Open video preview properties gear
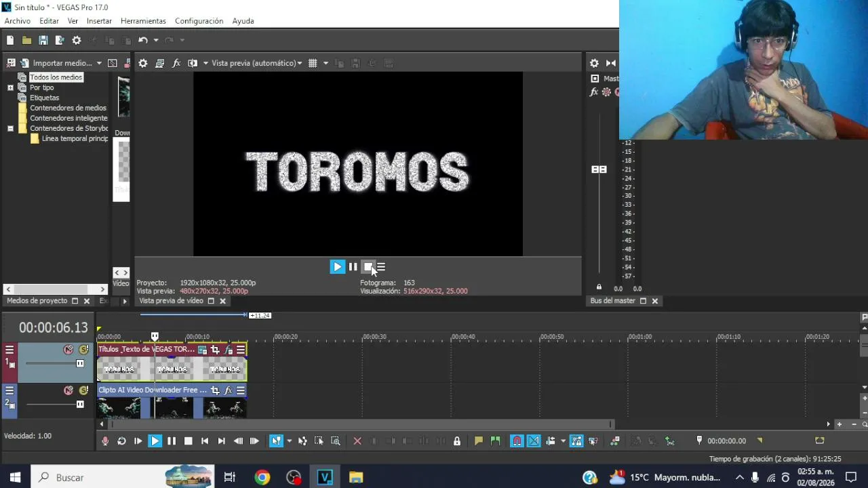The width and height of the screenshot is (868, 488). (x=143, y=63)
